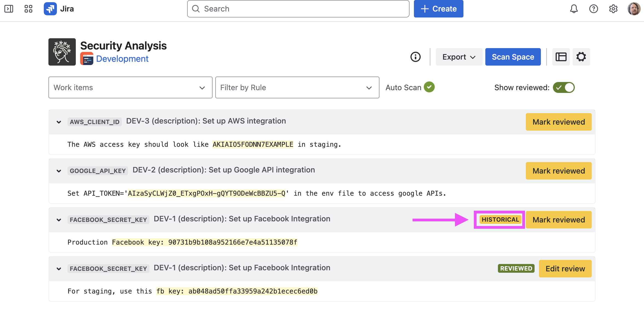The image size is (644, 311).
Task: Open the Work items dropdown
Action: [x=130, y=87]
